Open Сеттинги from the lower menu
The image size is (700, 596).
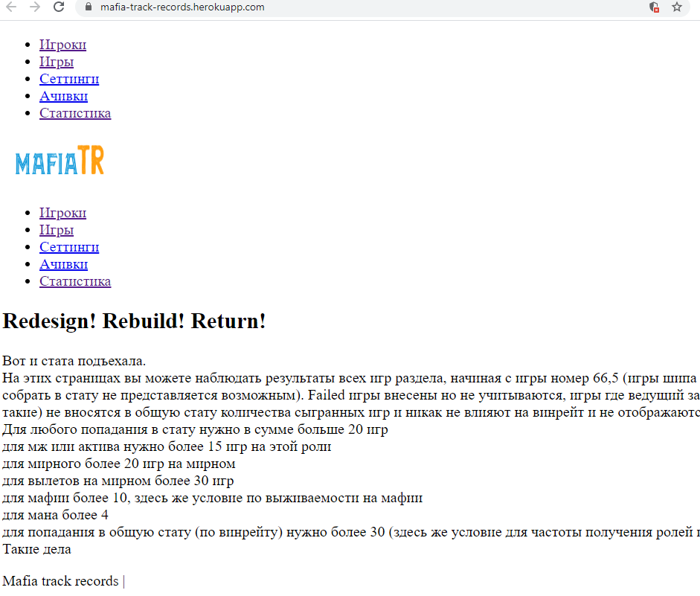[69, 246]
